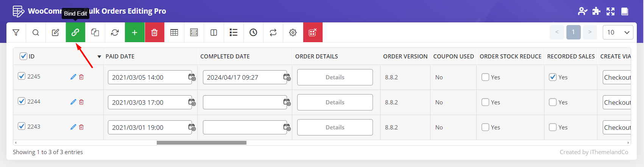The image size is (644, 167).
Task: Delete order 2244 using its trash icon
Action: (x=81, y=102)
